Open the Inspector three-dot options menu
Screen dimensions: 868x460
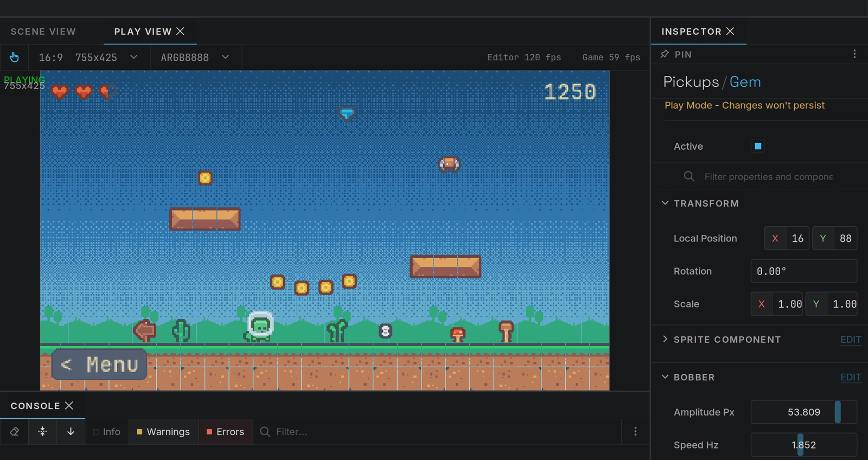854,54
